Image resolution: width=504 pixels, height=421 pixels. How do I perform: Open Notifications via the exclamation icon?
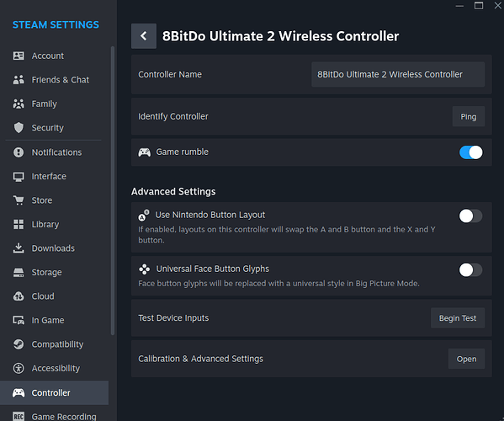tap(19, 152)
